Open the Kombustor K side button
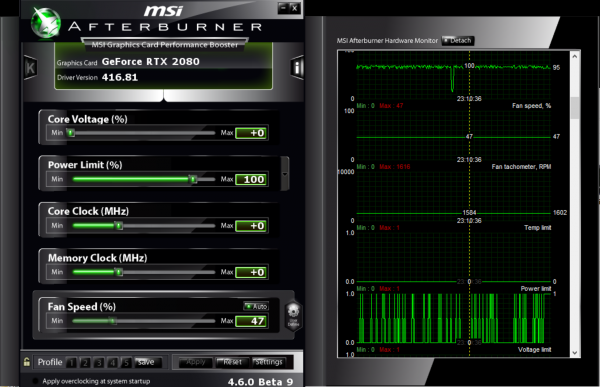This screenshot has height=387, width=600. (30, 68)
